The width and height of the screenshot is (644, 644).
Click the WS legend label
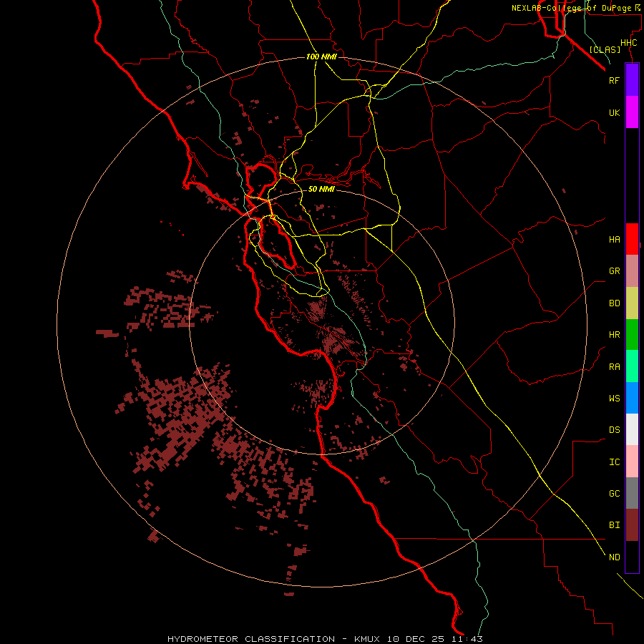coord(614,398)
